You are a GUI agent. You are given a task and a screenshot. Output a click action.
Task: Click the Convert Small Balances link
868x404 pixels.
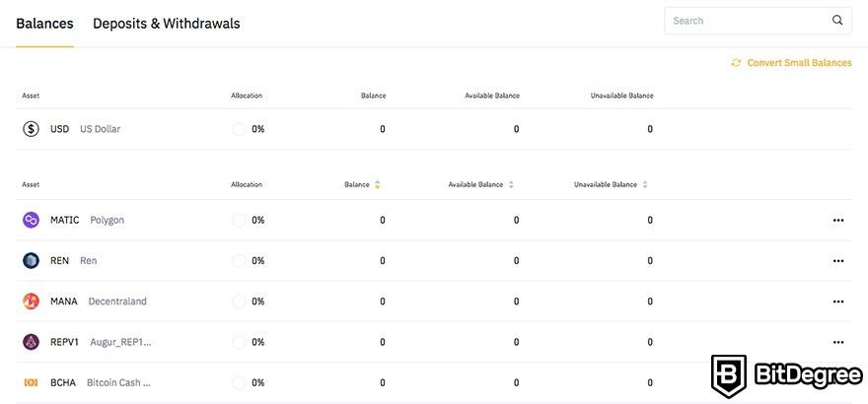(799, 63)
